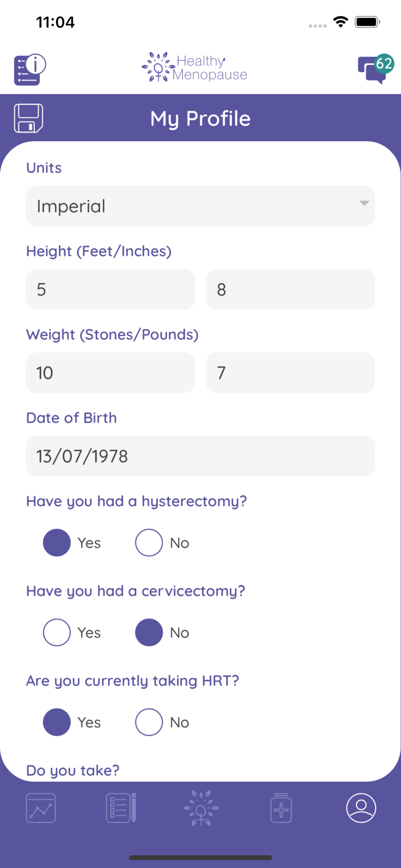Open the info checklist icon
Screen dimensions: 401x868
pyautogui.click(x=30, y=69)
